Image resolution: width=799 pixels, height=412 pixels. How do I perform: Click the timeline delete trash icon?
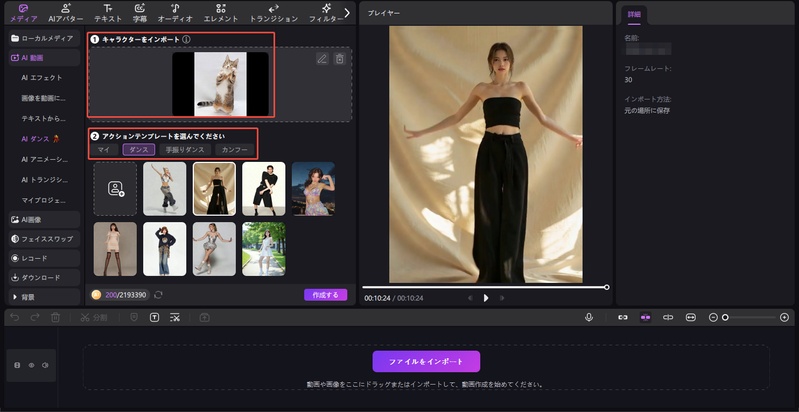click(x=55, y=317)
